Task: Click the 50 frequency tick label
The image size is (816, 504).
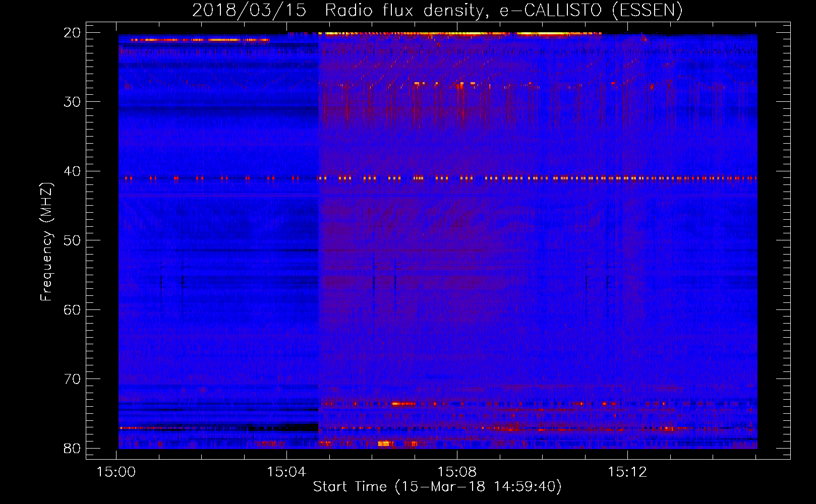Action: pos(73,240)
